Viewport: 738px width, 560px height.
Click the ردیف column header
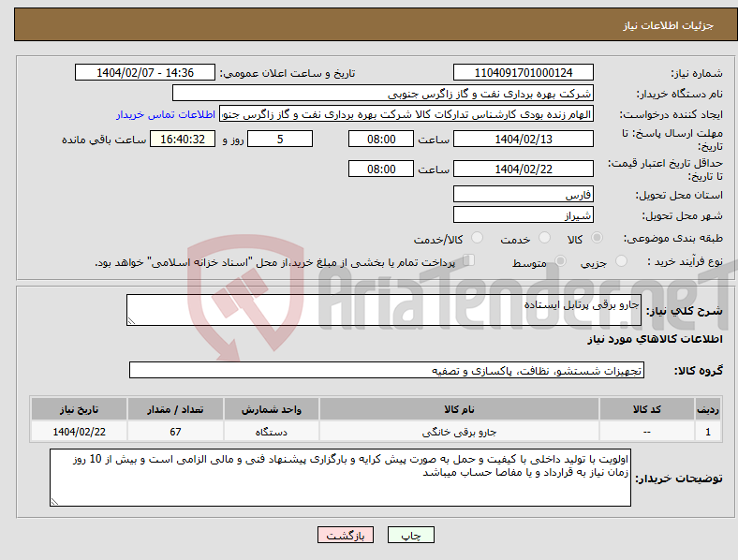click(708, 409)
